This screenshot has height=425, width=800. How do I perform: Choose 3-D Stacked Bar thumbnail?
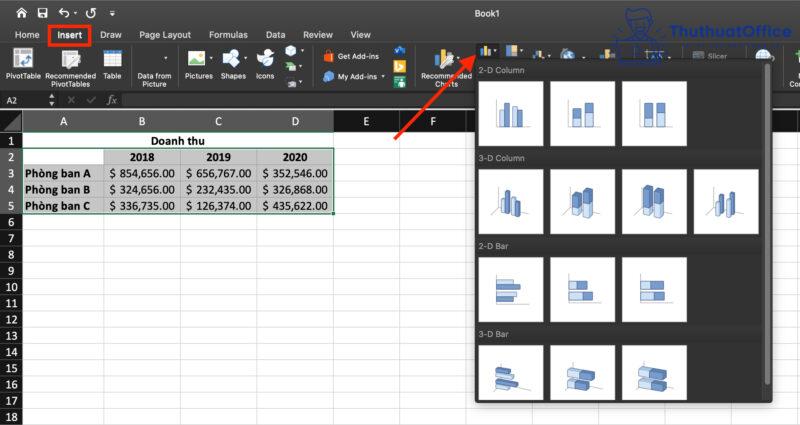(x=583, y=372)
